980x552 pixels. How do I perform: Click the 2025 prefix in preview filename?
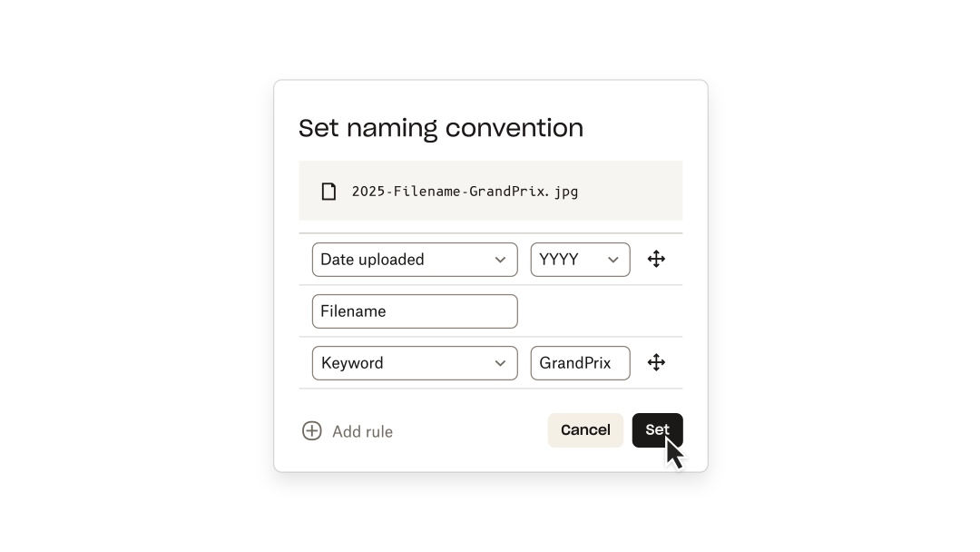[x=368, y=192]
